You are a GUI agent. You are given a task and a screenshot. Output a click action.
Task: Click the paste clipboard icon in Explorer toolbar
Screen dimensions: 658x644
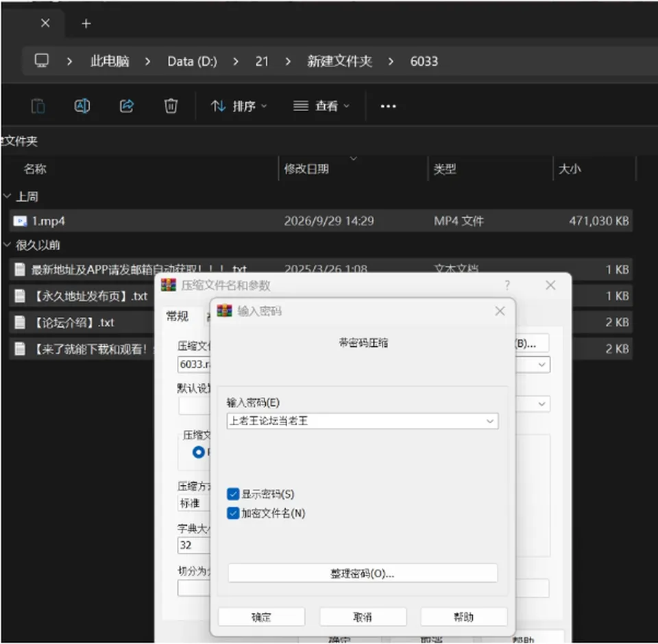point(38,106)
